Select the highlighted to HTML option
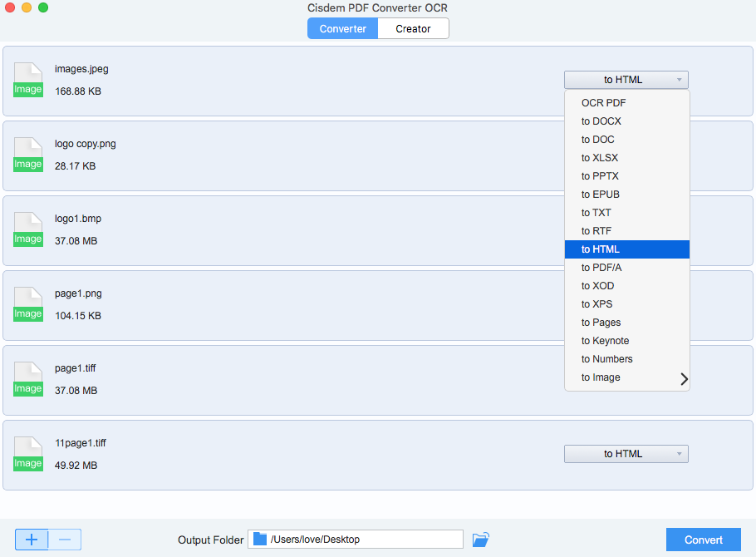The height and width of the screenshot is (557, 756). 626,249
